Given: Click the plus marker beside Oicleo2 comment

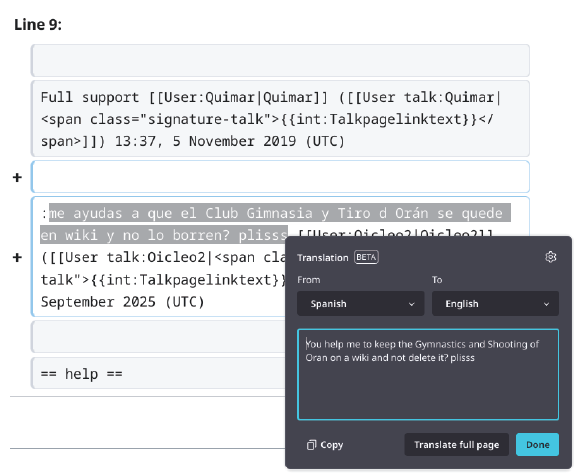Looking at the screenshot, I should (17, 257).
